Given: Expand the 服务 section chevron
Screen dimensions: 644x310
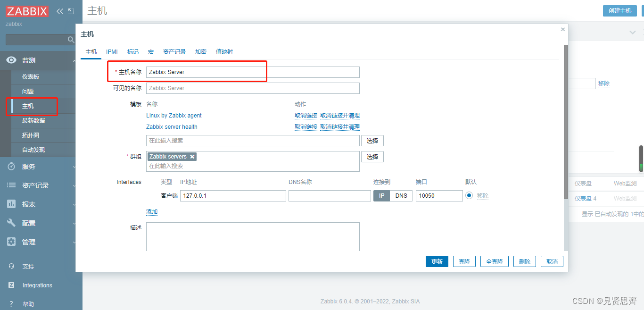Looking at the screenshot, I should 74,166.
